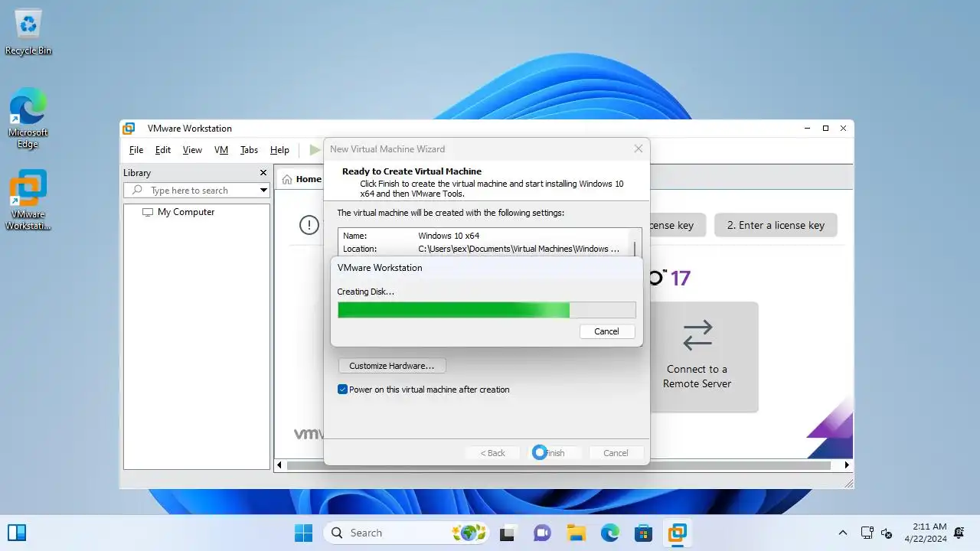Open the VM menu
The height and width of the screenshot is (551, 980).
click(x=221, y=150)
